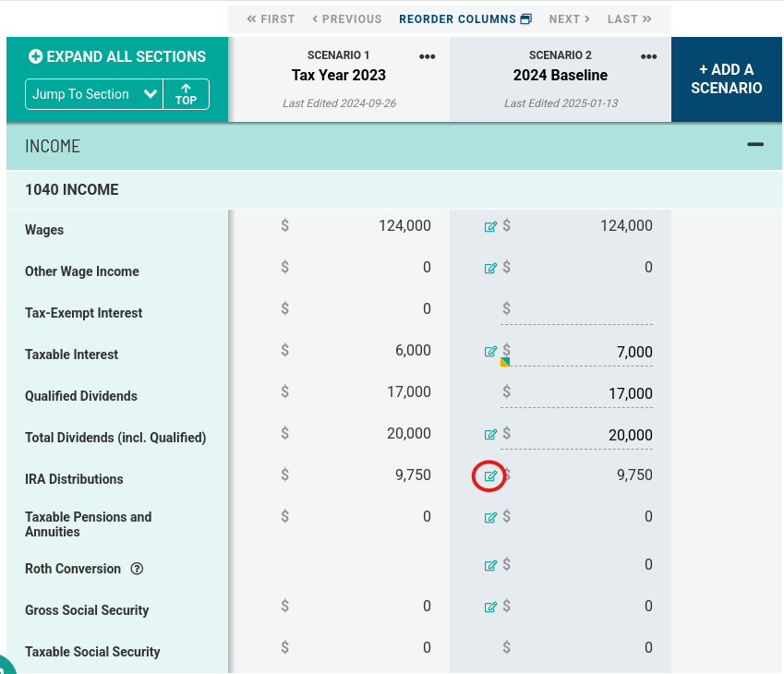Click the edit icon for Taxable Pensions and Annuities
Viewport: 784px width, 674px height.
point(490,516)
